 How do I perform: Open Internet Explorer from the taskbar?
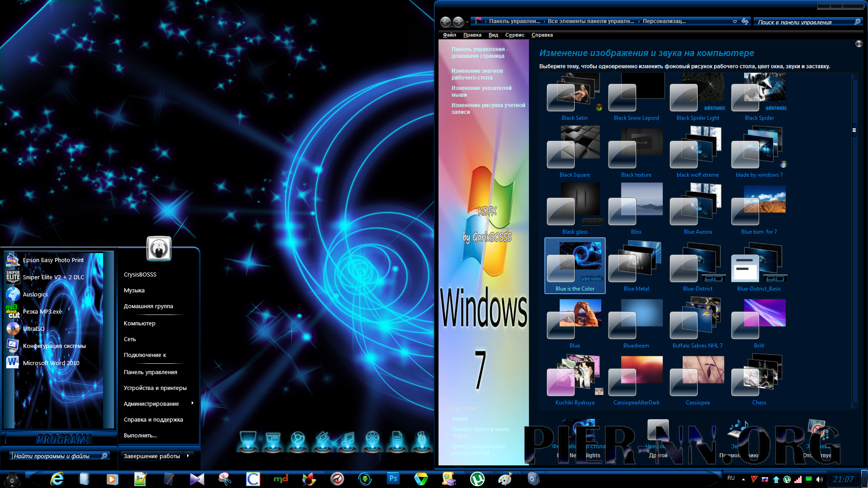[57, 479]
